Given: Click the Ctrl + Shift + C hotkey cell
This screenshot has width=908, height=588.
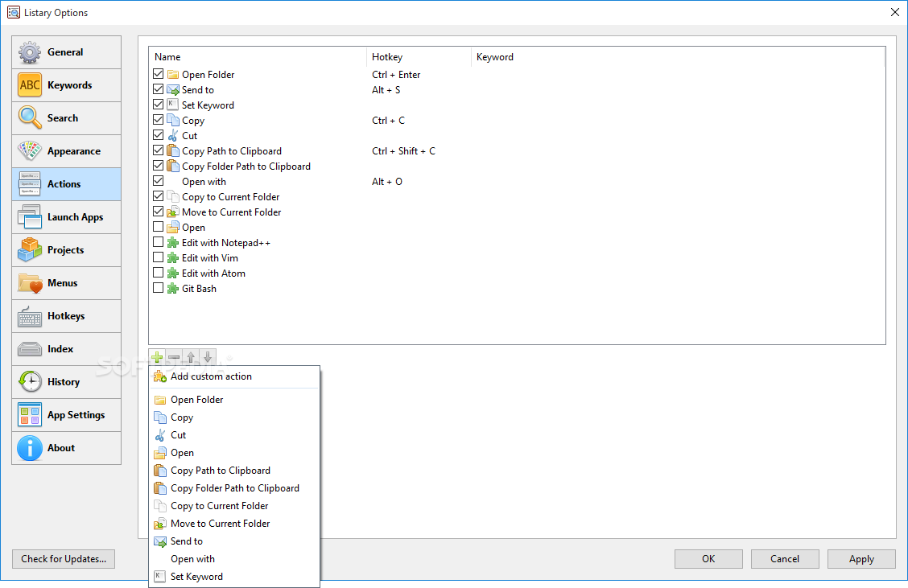Looking at the screenshot, I should (403, 151).
